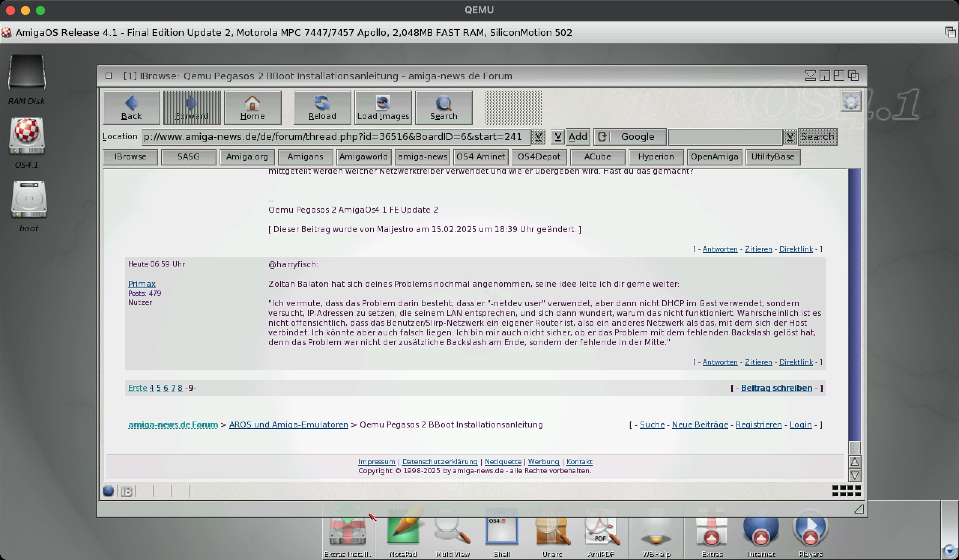The width and height of the screenshot is (959, 560).
Task: Click the Add bookmark button
Action: tap(578, 137)
